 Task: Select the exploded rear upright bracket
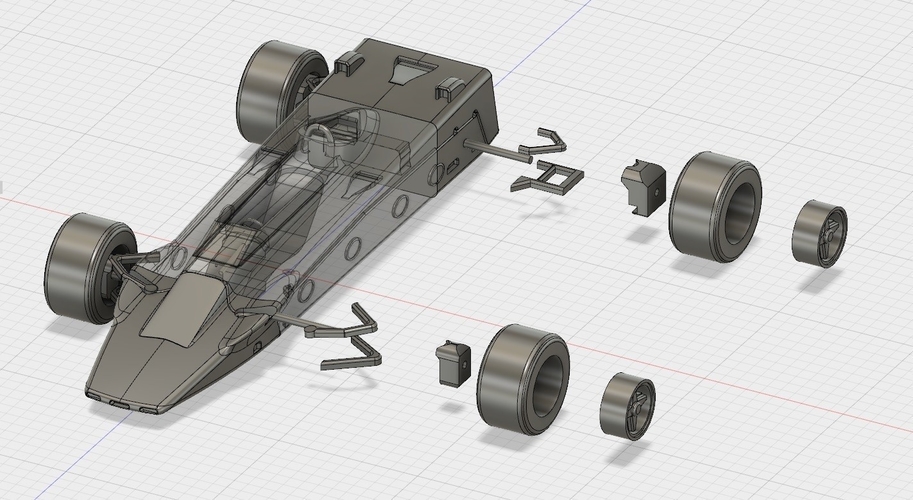coord(645,187)
